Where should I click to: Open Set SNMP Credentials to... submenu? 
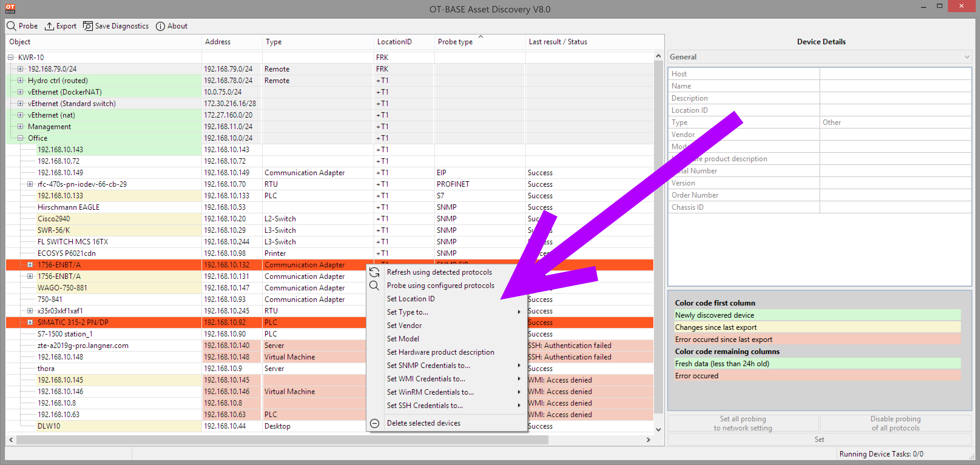click(447, 365)
